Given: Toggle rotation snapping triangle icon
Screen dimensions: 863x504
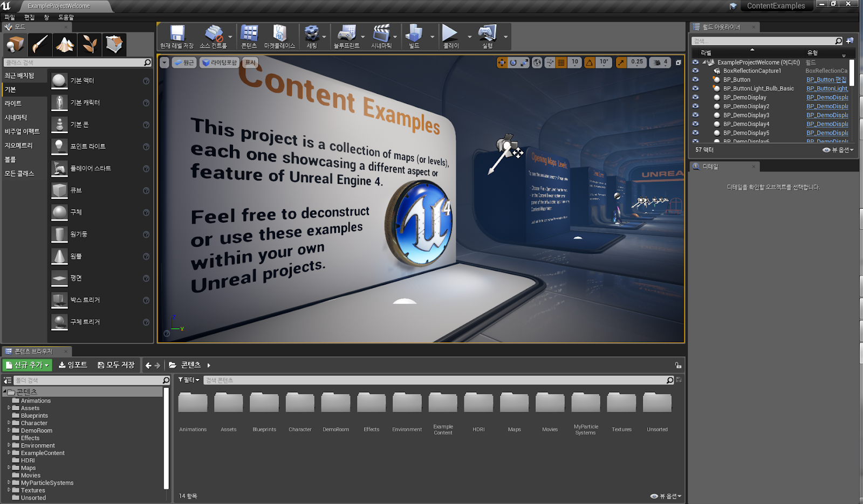Looking at the screenshot, I should pyautogui.click(x=590, y=63).
